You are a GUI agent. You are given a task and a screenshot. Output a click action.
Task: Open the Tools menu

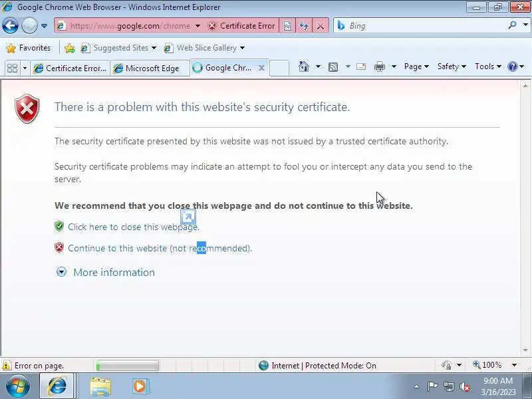tap(488, 66)
